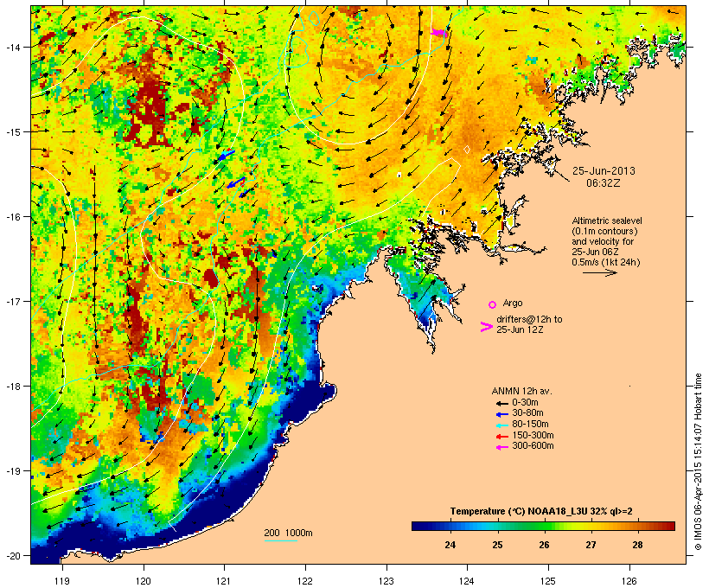Viewport: 709px width, 588px height.
Task: Click the date label 25-Jun-2013
Action: tap(604, 171)
